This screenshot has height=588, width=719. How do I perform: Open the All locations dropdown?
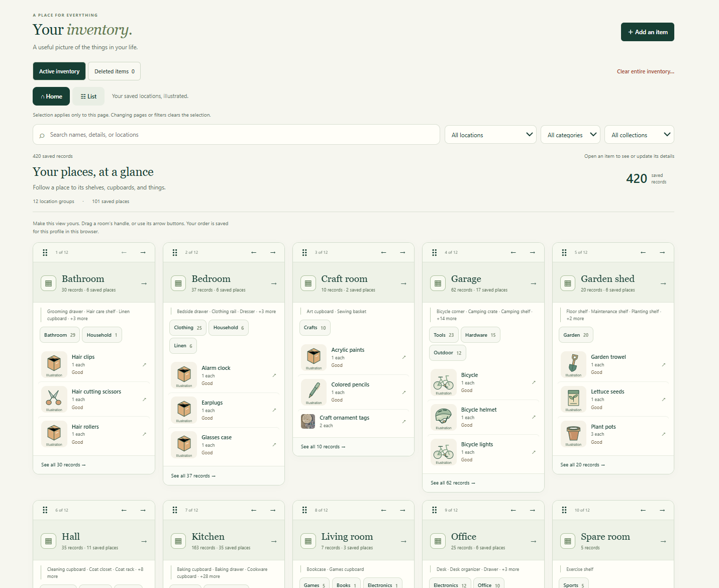point(491,135)
